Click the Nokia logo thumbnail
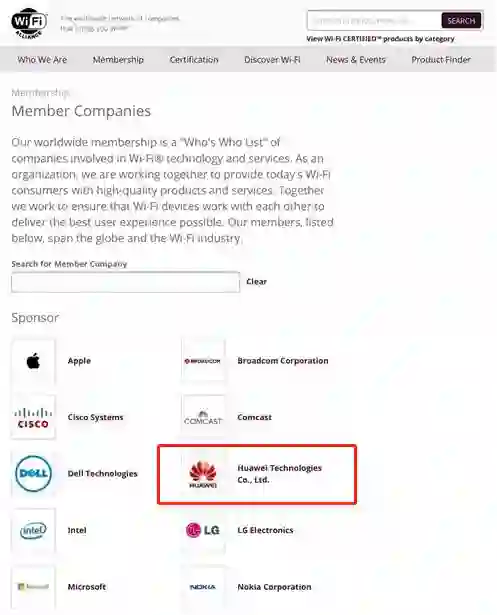The width and height of the screenshot is (497, 615). [x=203, y=587]
